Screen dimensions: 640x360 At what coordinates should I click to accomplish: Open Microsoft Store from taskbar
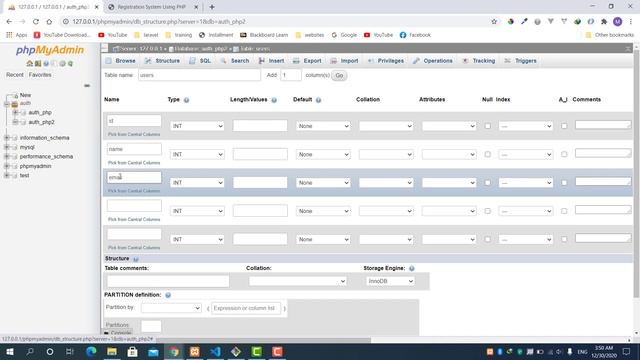[x=132, y=351]
